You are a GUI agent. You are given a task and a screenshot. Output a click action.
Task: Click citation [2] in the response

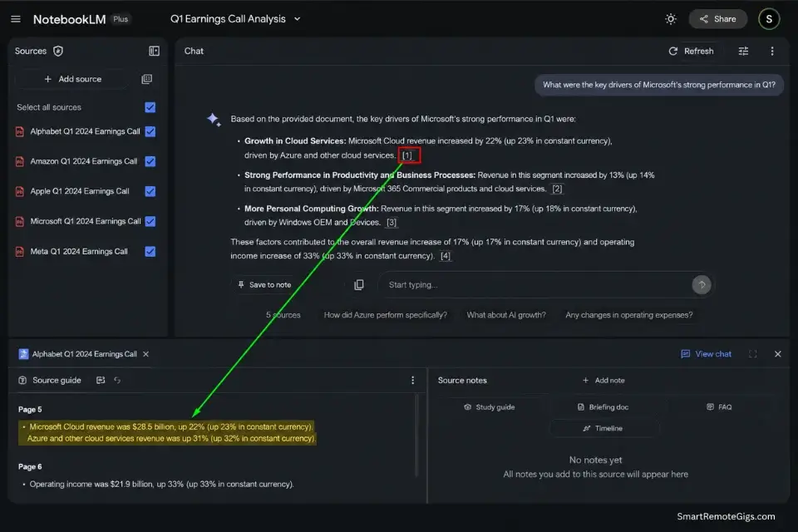[x=557, y=189]
